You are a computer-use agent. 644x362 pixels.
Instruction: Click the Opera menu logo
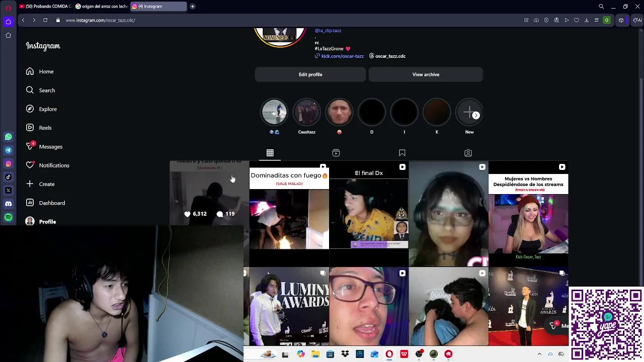(x=8, y=8)
